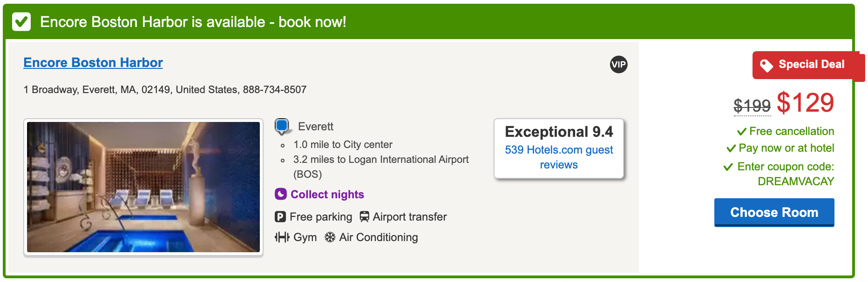Click the Gym dumbbell icon
This screenshot has height=282, width=868.
282,237
